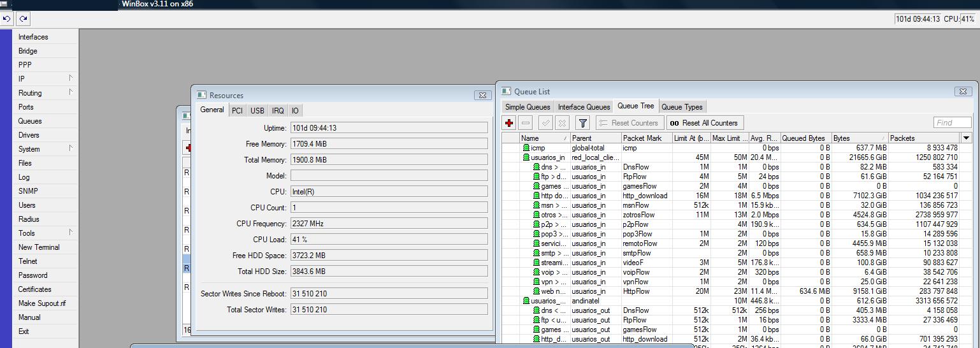Screen dimensions: 980x348
Task: Click the Undo arrow icon
Action: point(6,19)
